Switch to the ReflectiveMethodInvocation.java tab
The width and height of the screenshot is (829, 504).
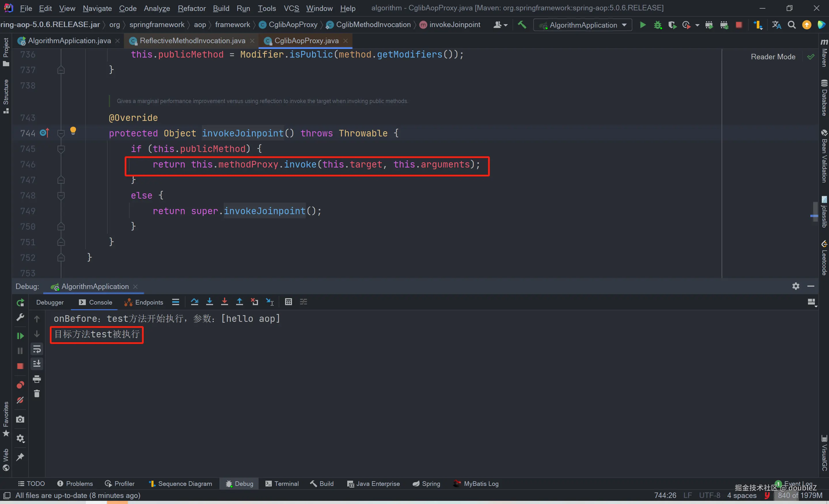pos(192,41)
